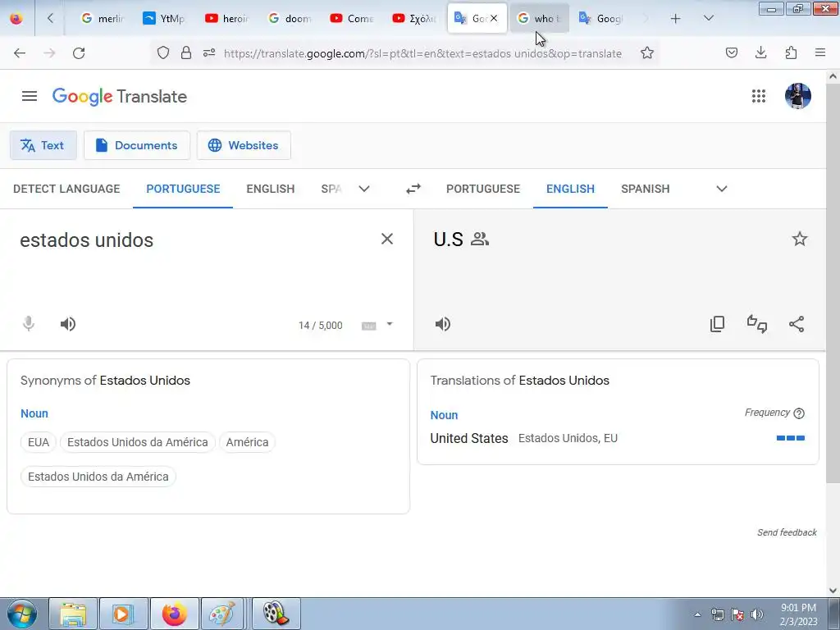The width and height of the screenshot is (840, 630).
Task: Click the United States translation entry
Action: [469, 438]
